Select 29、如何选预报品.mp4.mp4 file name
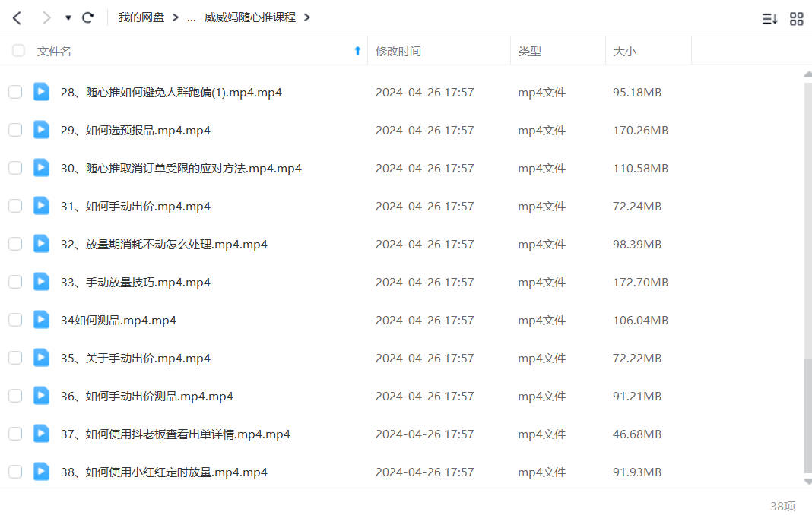The image size is (812, 515). (x=135, y=131)
